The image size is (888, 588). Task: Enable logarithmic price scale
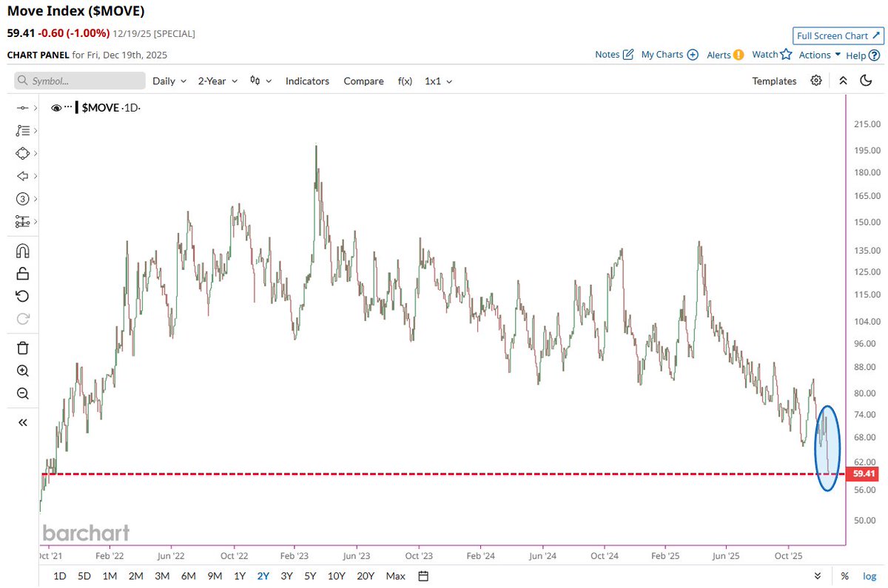[868, 575]
